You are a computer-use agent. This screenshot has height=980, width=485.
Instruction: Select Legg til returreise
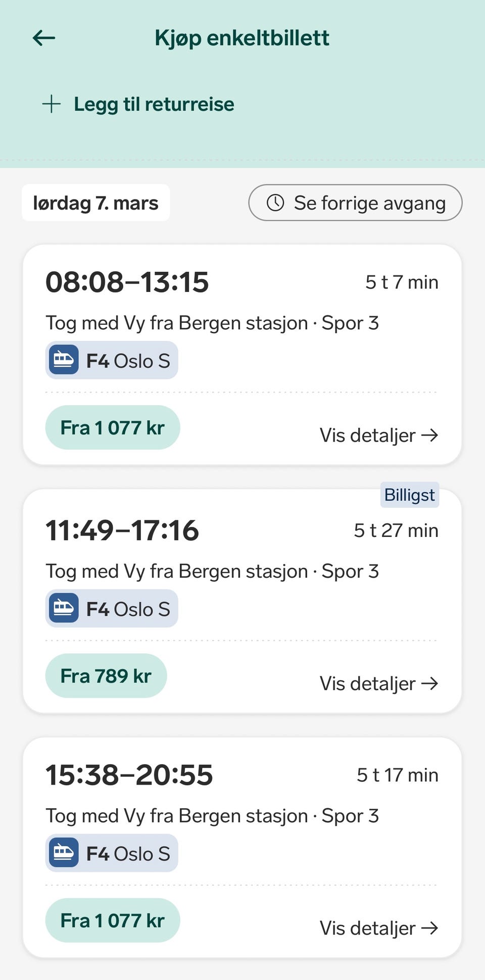(154, 104)
